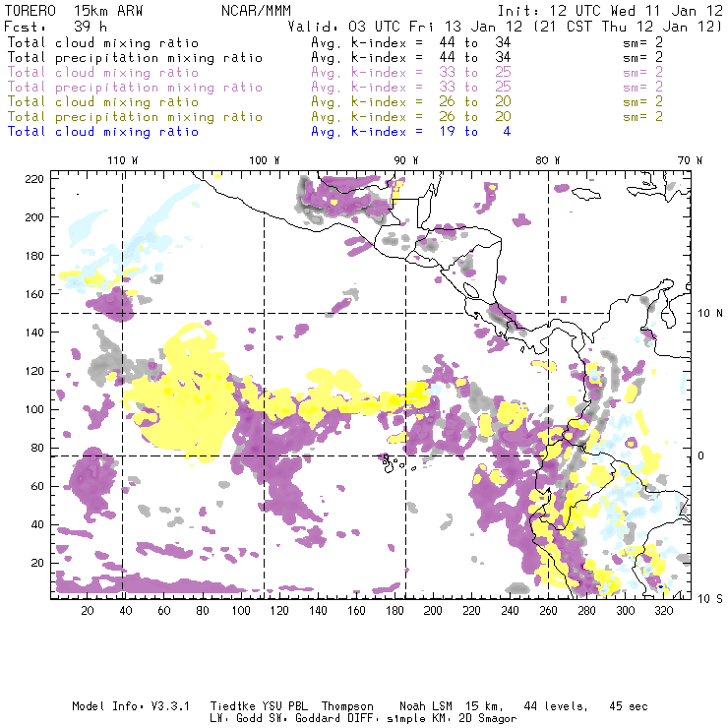
Task: Click "Init: 12 UTC Wed 11 Jan 12" text
Action: 610,11
